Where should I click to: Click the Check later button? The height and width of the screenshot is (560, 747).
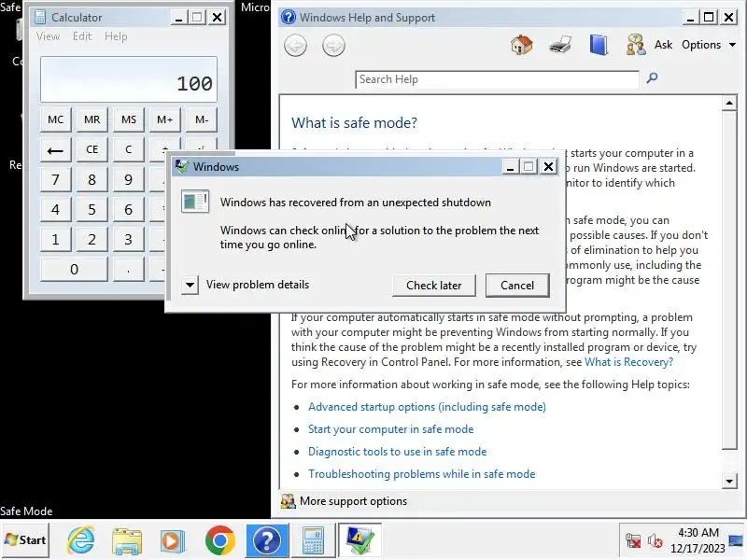433,286
